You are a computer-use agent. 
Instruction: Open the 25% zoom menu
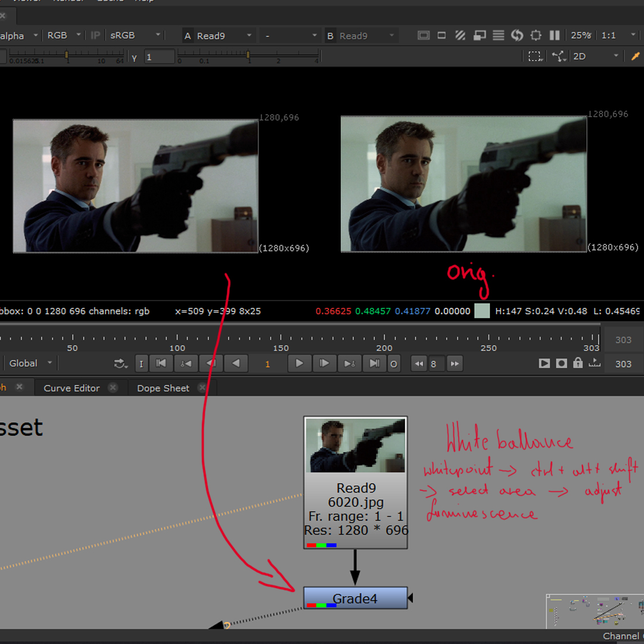click(581, 36)
